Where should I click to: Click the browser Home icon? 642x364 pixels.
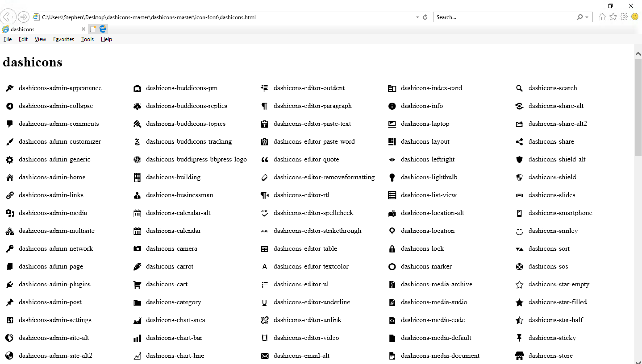coord(602,17)
